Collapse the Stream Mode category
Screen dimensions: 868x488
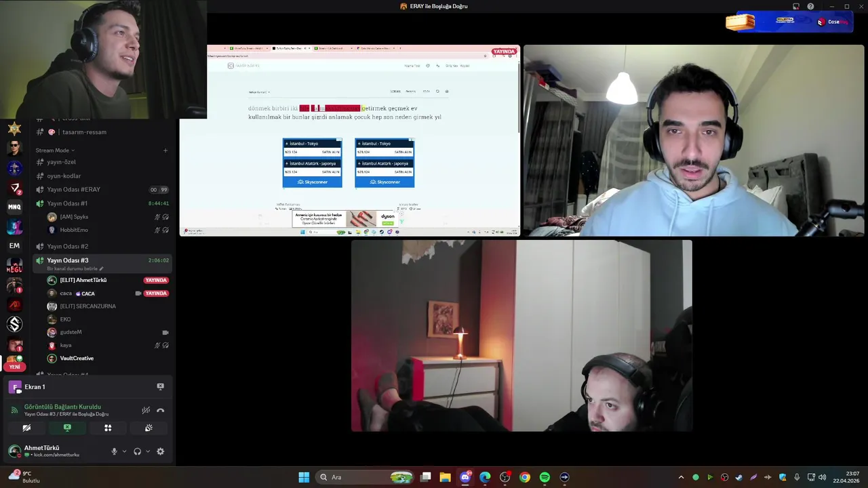point(55,150)
